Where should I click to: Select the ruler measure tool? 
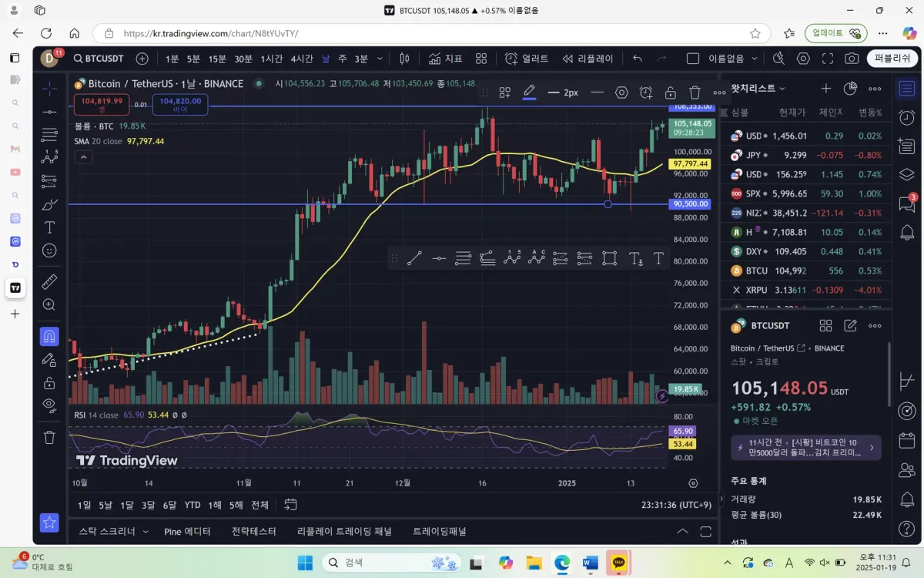[49, 281]
